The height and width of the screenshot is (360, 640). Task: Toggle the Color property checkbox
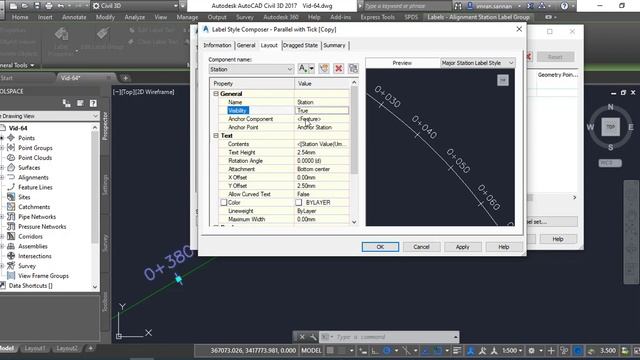[223, 202]
